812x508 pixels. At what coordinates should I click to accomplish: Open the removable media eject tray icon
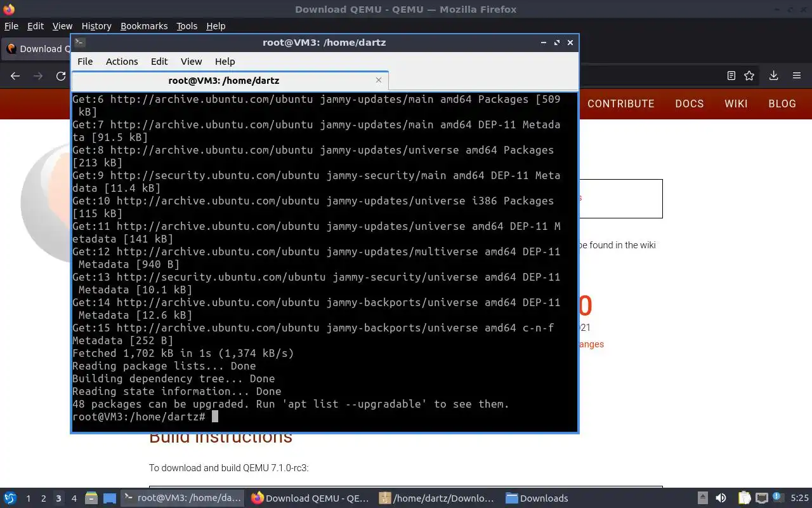[x=702, y=498]
